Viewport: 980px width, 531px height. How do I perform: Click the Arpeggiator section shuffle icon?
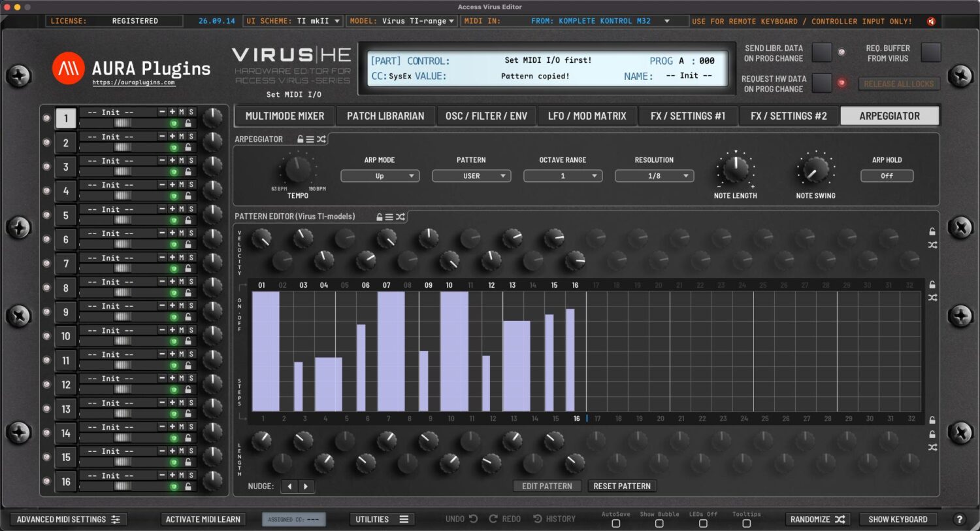tap(321, 139)
